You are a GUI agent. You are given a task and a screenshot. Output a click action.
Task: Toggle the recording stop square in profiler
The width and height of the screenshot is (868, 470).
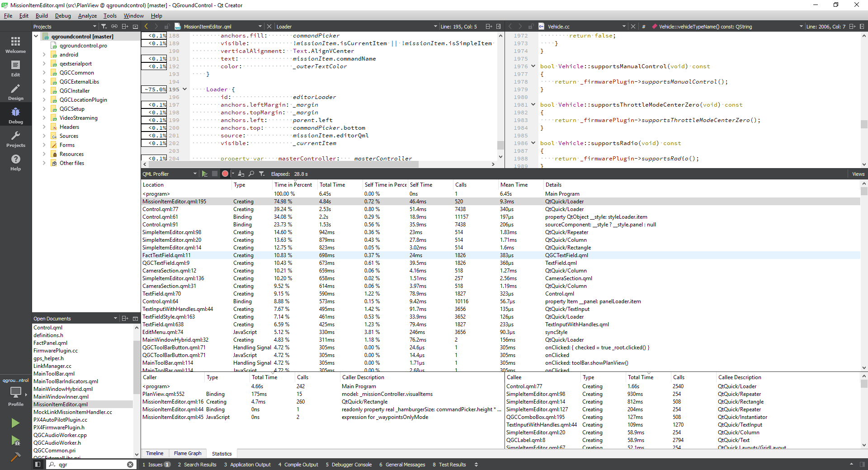point(215,174)
